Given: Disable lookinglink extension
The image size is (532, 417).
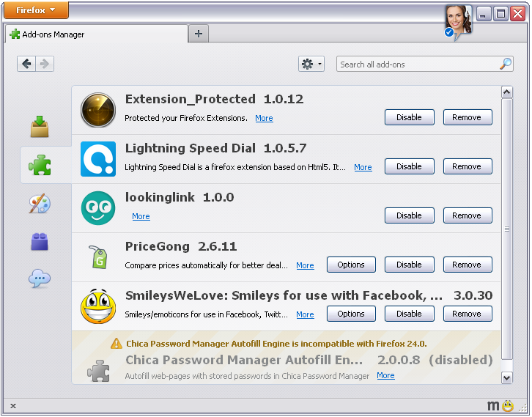Looking at the screenshot, I should [x=409, y=215].
